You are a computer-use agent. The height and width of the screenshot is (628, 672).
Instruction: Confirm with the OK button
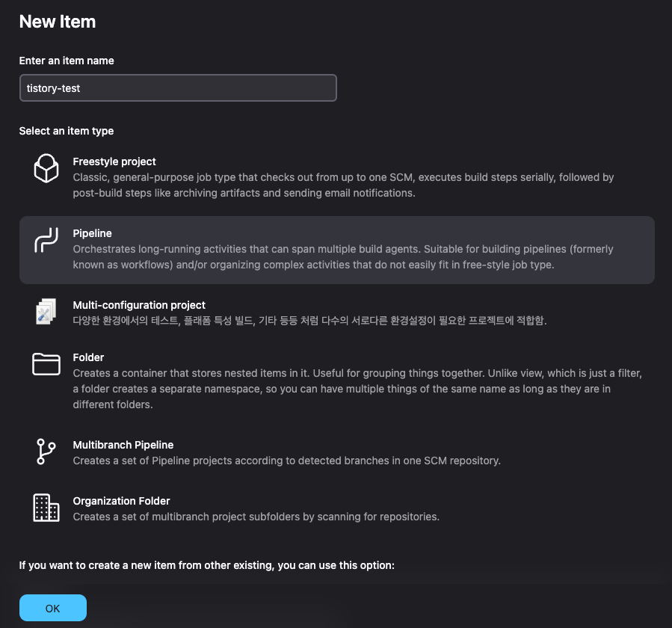coord(53,608)
